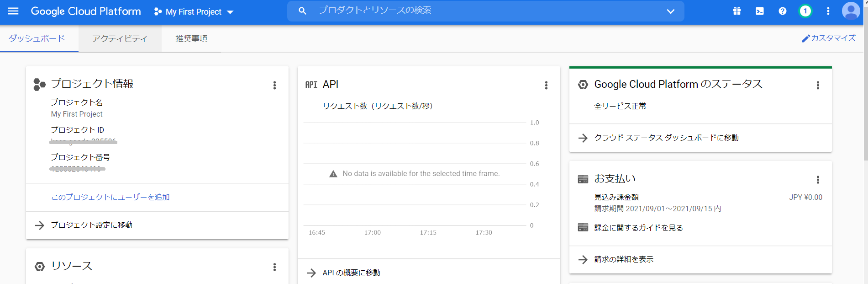
Task: Open the user account avatar
Action: pyautogui.click(x=851, y=11)
